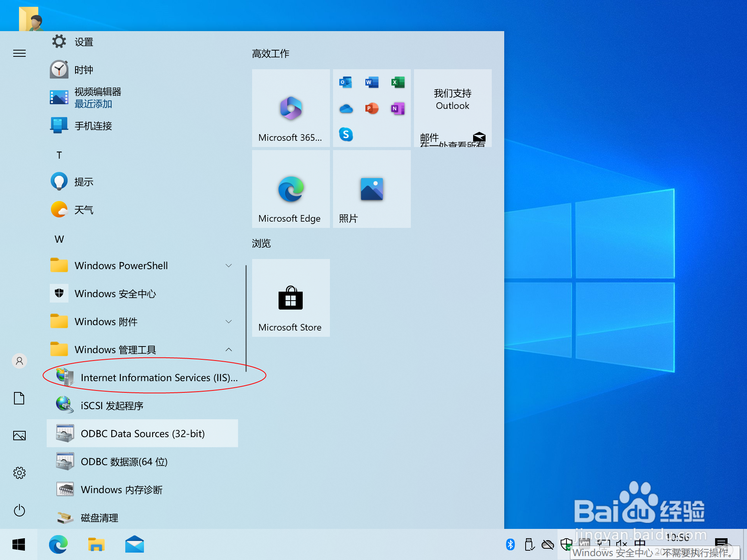Open OneDrive icon in Office tile group
The width and height of the screenshot is (747, 560).
pos(345,108)
